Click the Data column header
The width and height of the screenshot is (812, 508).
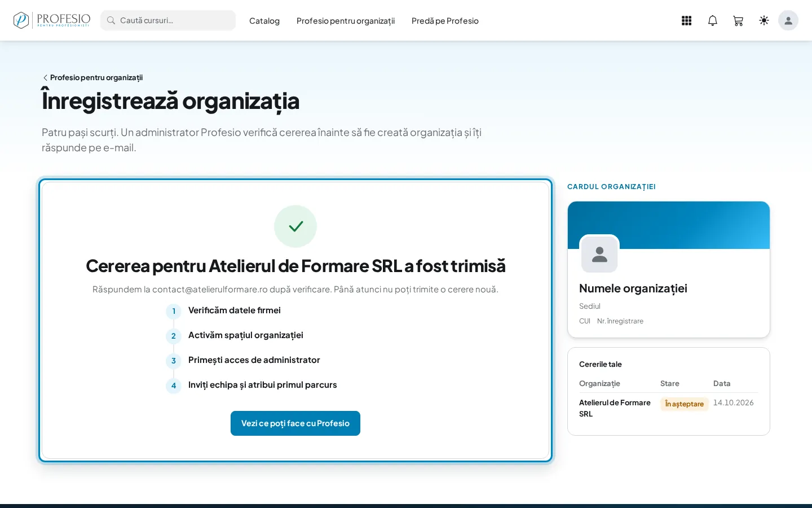(x=722, y=383)
